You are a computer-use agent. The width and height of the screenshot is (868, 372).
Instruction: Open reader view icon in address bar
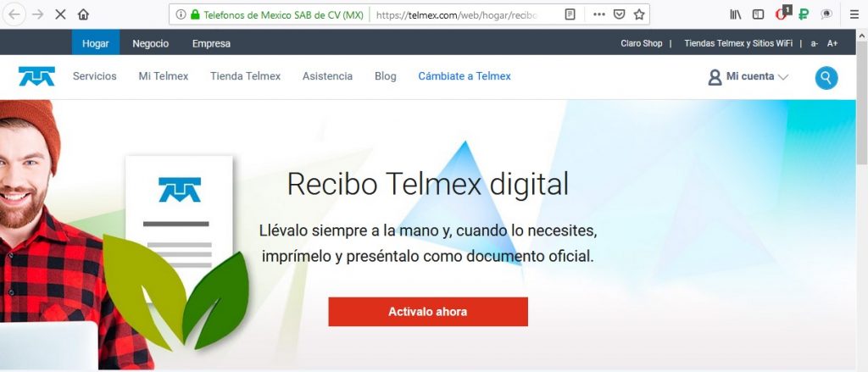coord(570,14)
